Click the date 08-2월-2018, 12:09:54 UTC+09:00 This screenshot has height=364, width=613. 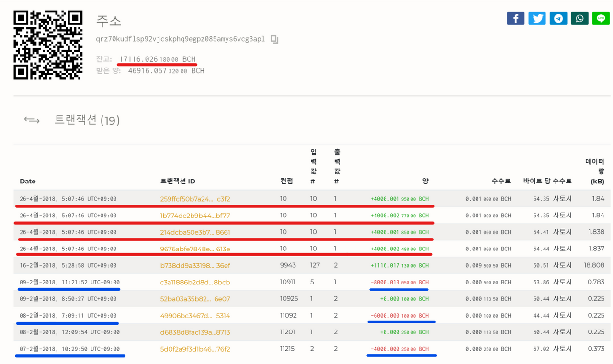click(x=69, y=332)
